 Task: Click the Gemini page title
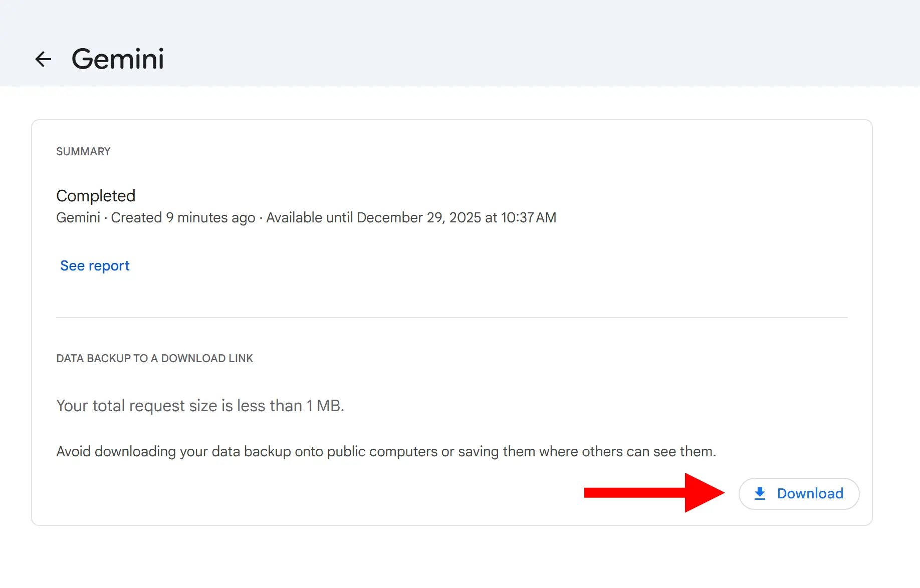[x=118, y=59]
